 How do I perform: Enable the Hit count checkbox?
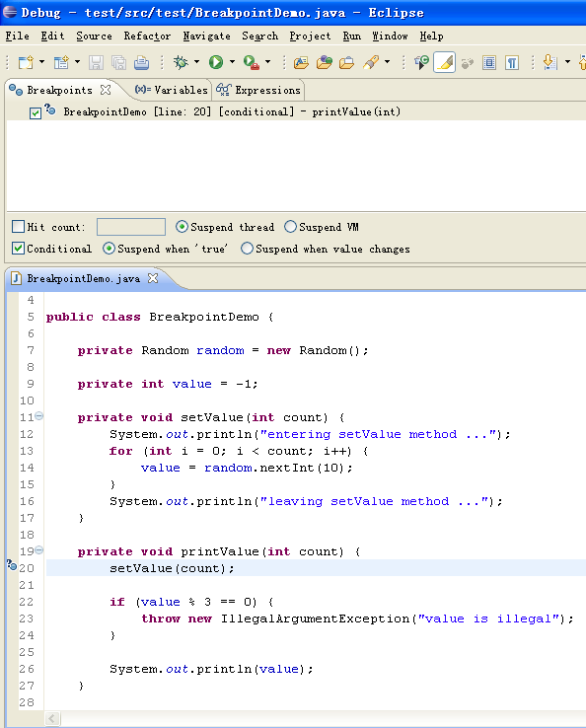pos(18,227)
